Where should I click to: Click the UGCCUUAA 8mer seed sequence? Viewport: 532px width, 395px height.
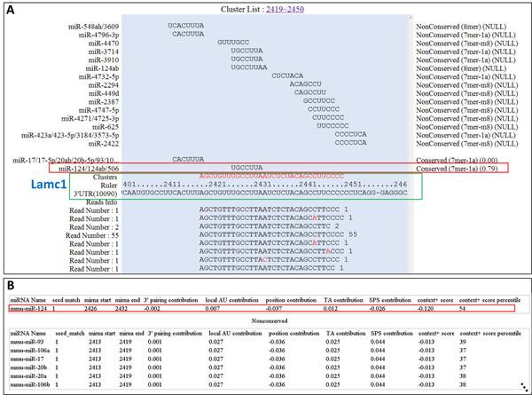click(249, 67)
